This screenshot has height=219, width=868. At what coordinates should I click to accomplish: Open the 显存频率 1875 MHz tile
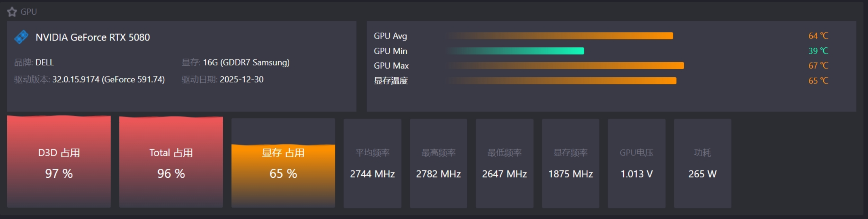coord(570,163)
